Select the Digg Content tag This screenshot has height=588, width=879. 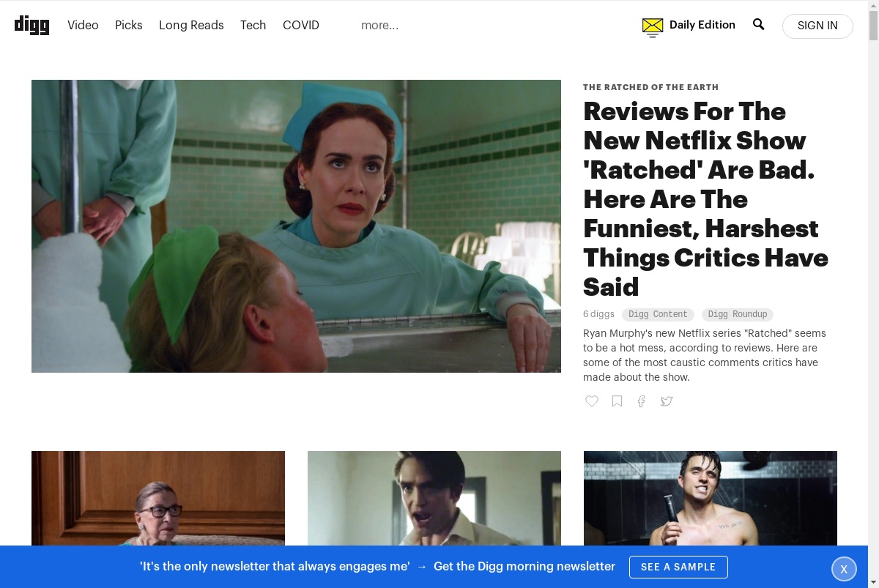click(x=658, y=314)
